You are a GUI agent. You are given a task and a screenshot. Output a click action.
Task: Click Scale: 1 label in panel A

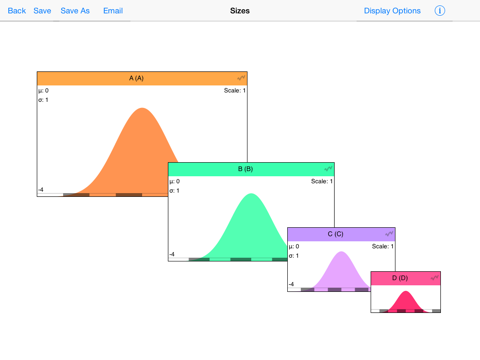[x=235, y=90]
